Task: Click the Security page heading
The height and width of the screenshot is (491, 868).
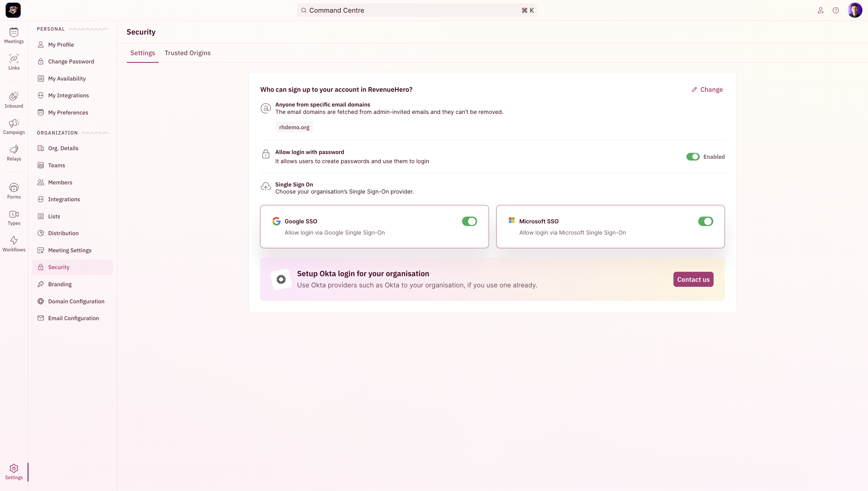Action: pyautogui.click(x=141, y=32)
